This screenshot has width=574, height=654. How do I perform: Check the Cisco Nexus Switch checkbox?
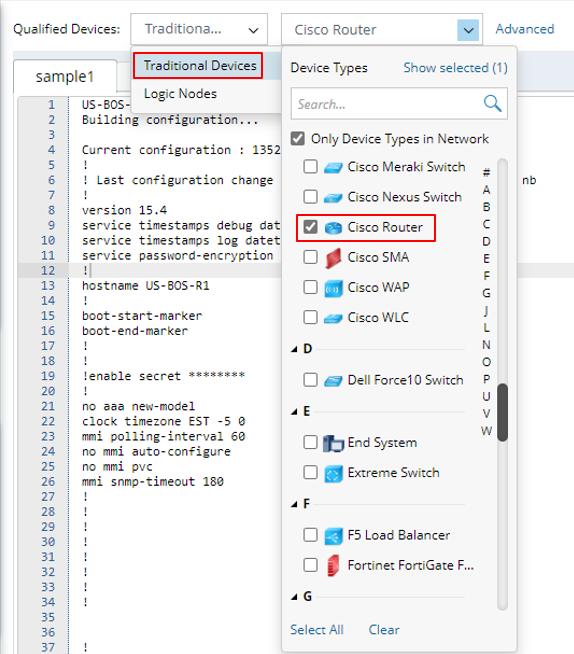pos(310,196)
